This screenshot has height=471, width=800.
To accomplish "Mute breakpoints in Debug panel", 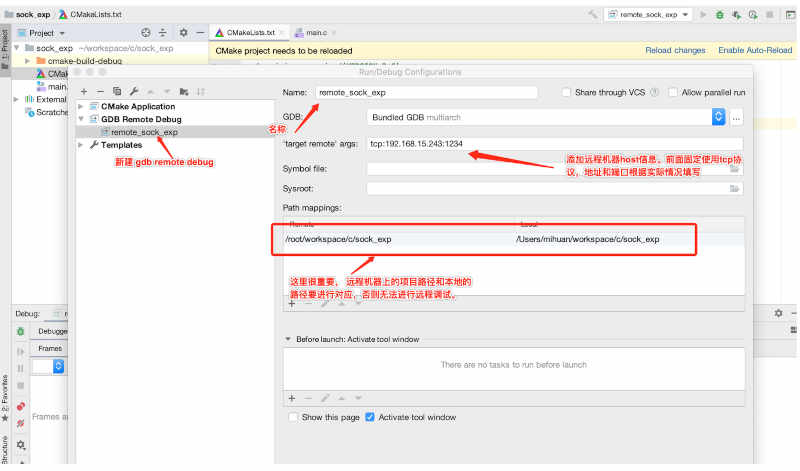I will (x=20, y=424).
